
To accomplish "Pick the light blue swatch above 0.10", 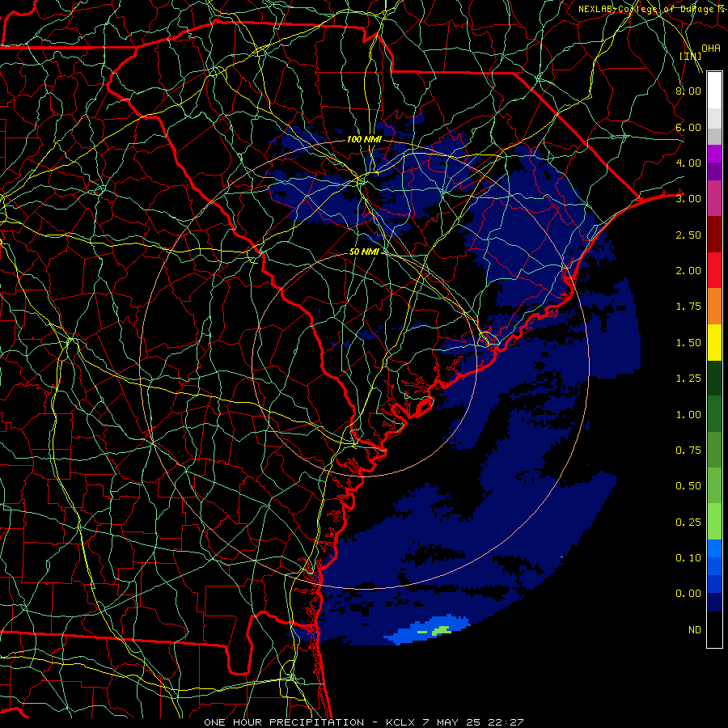I will [714, 548].
